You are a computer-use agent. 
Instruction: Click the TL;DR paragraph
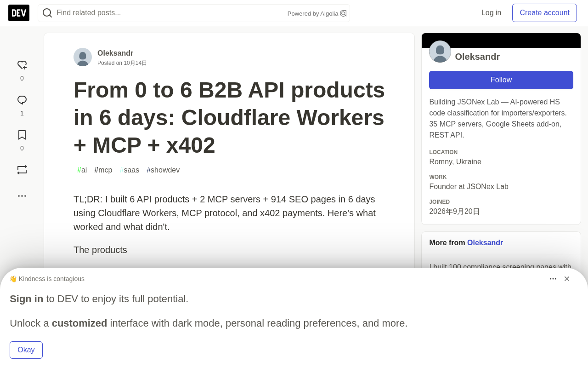pos(225,213)
